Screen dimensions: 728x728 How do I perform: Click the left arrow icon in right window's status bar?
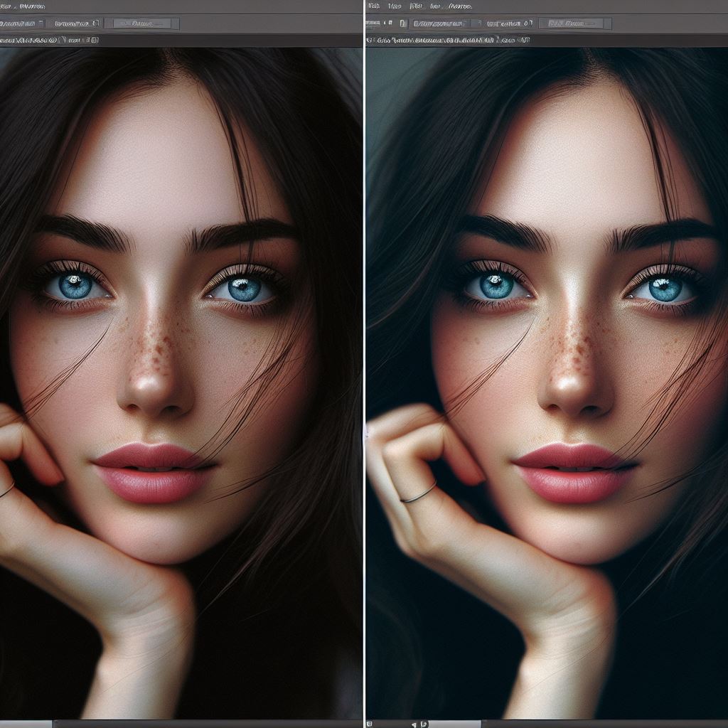click(414, 724)
